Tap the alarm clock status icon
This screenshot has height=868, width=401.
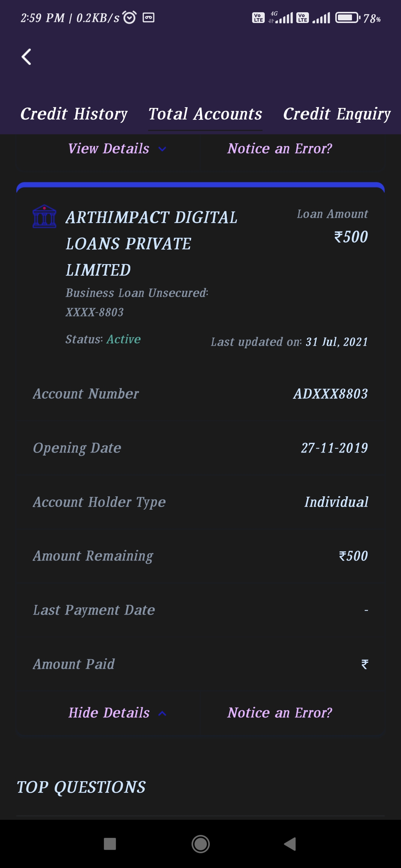point(129,17)
